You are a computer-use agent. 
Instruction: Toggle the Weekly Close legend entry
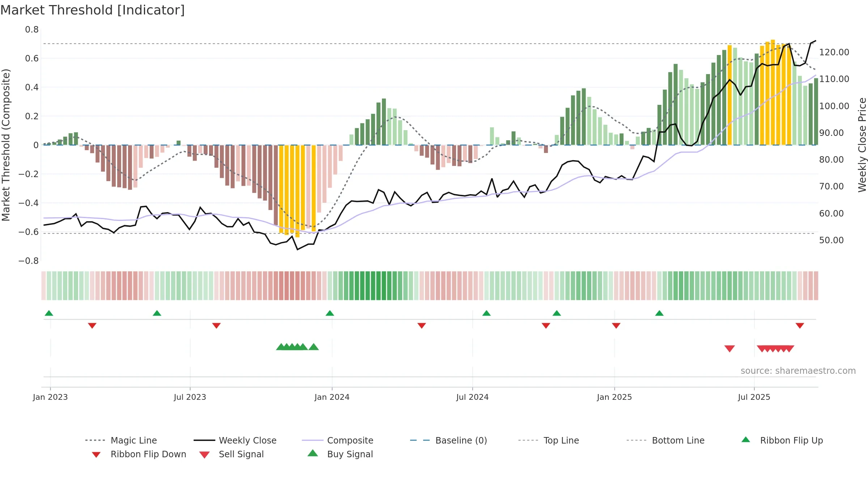click(235, 440)
